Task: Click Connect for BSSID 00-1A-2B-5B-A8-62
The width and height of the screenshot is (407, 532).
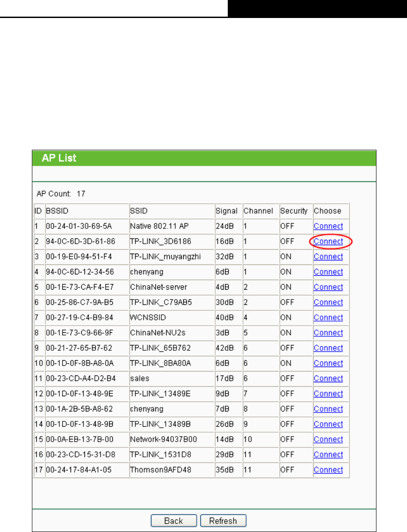Action: tap(328, 409)
